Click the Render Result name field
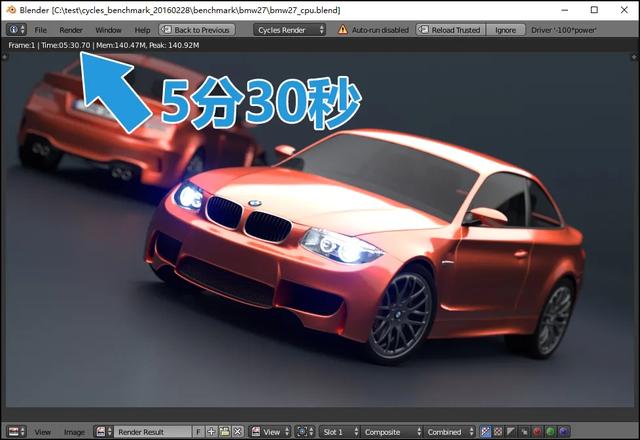The height and width of the screenshot is (440, 640). (152, 431)
